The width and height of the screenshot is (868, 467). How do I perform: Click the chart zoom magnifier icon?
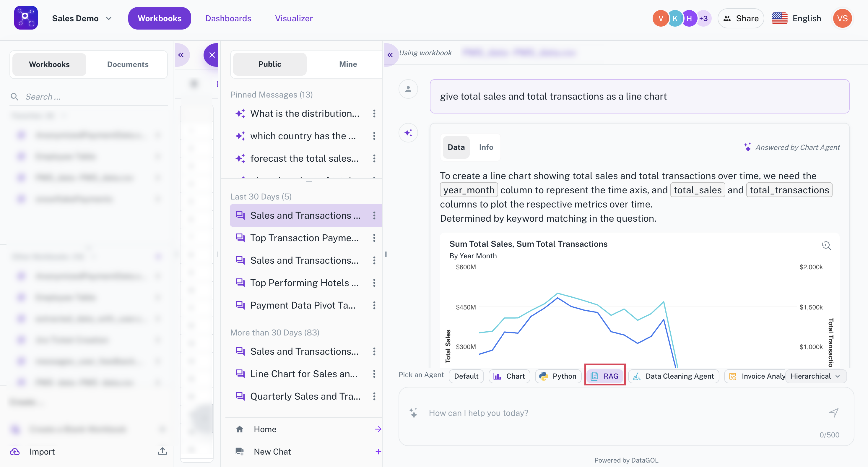(826, 246)
